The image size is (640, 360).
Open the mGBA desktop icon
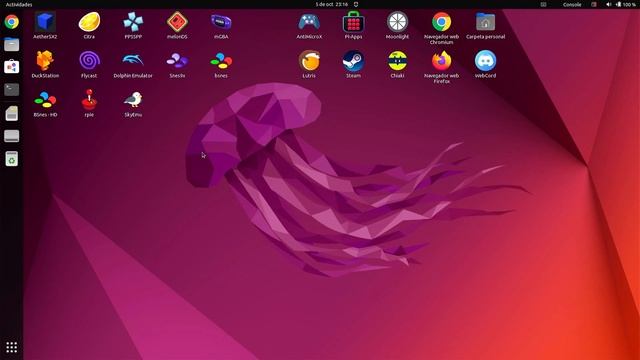point(221,22)
